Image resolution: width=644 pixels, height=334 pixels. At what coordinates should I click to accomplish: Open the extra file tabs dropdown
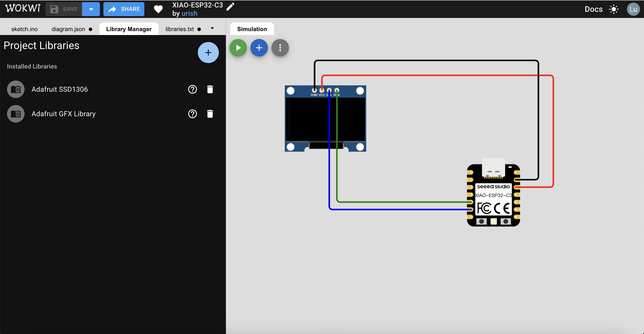[212, 28]
